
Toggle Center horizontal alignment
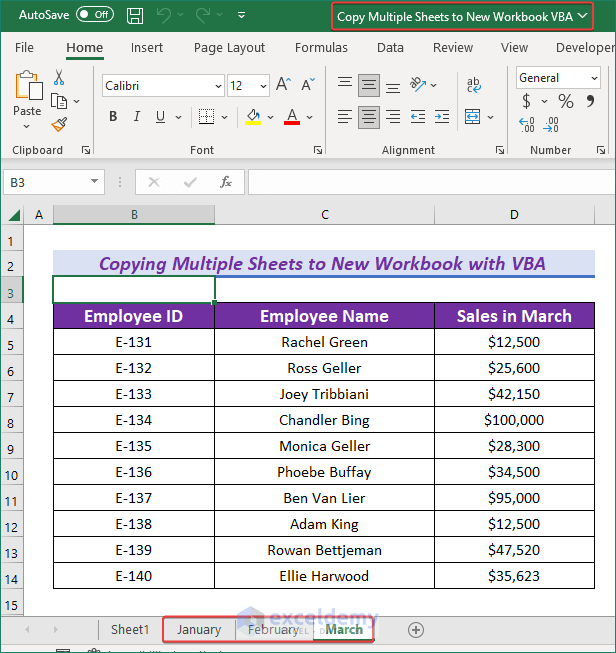(369, 117)
